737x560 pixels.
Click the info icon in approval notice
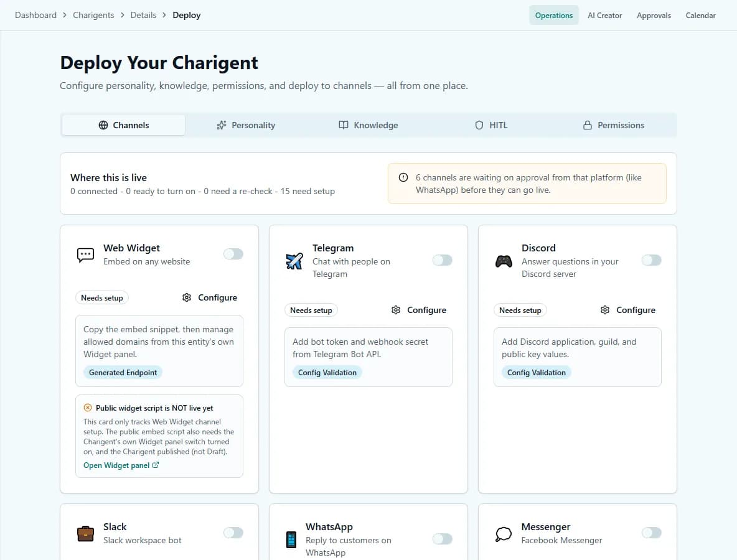tap(403, 177)
